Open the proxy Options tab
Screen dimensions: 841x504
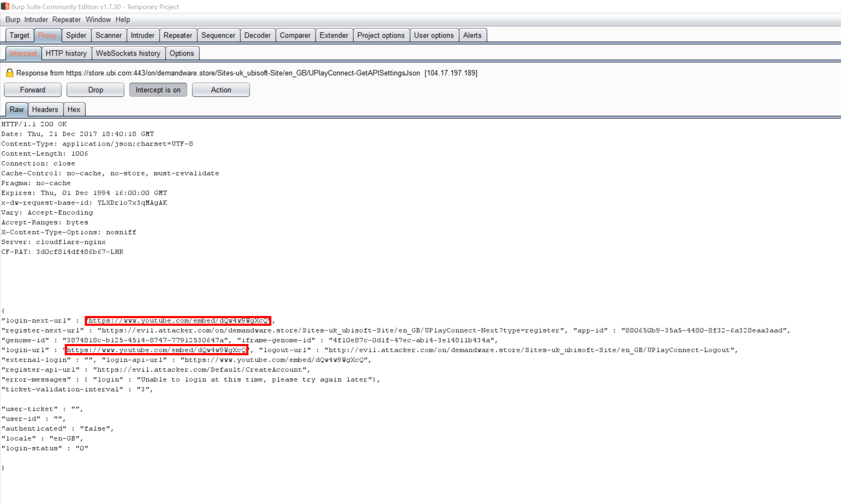182,53
